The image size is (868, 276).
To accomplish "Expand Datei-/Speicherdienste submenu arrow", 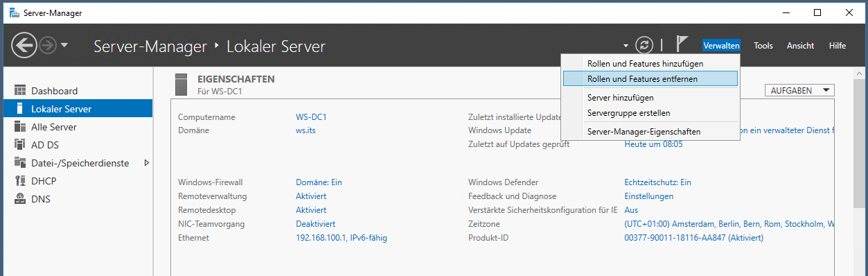I will pos(146,163).
